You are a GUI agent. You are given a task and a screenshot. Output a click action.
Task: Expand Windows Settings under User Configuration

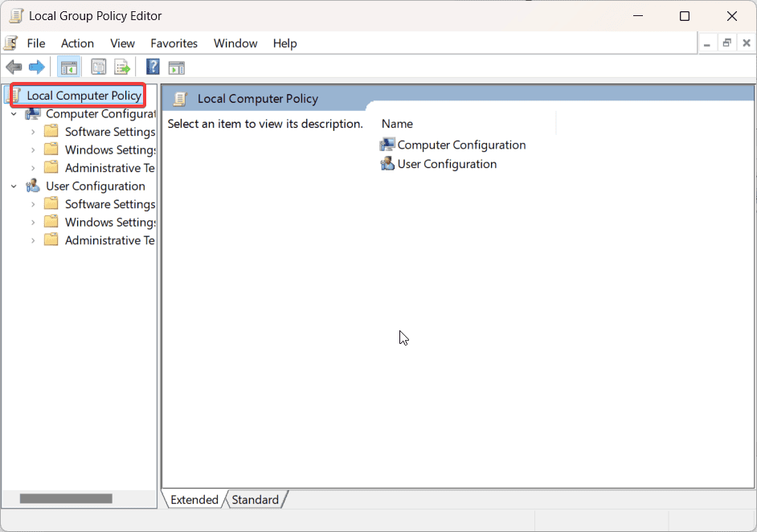33,222
